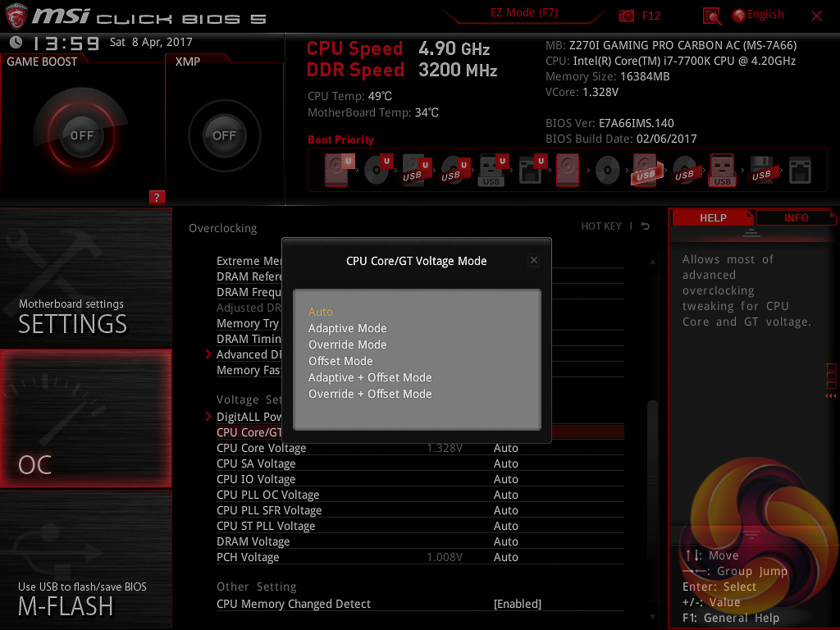Click the HOT KEY button
840x630 pixels.
pyautogui.click(x=601, y=226)
